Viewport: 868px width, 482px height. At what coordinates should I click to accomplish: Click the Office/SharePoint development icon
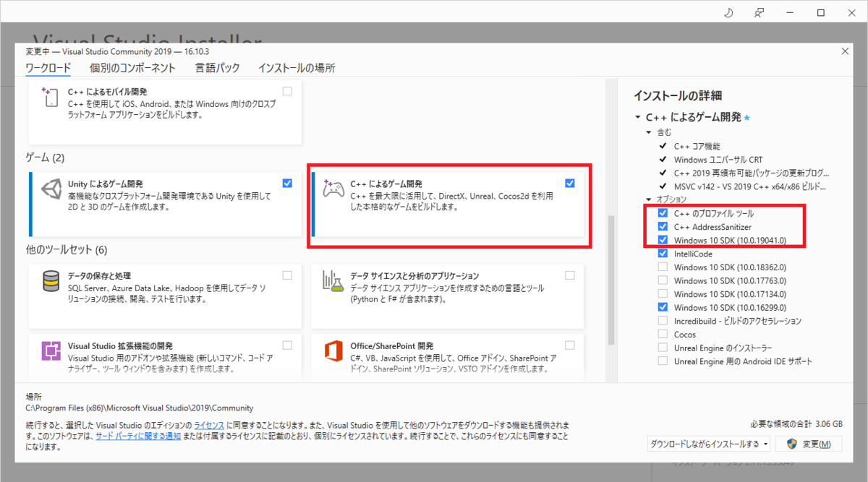(333, 352)
